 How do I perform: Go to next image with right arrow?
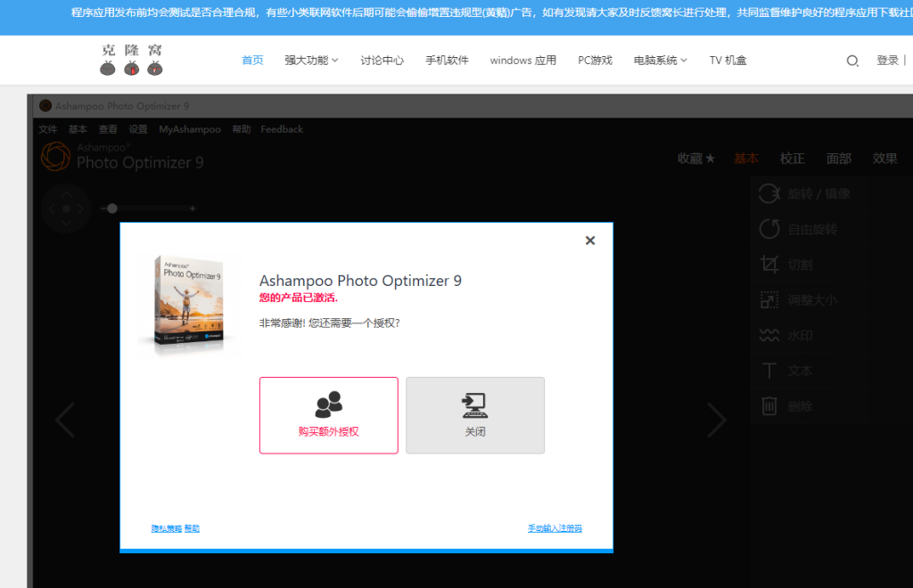click(717, 420)
